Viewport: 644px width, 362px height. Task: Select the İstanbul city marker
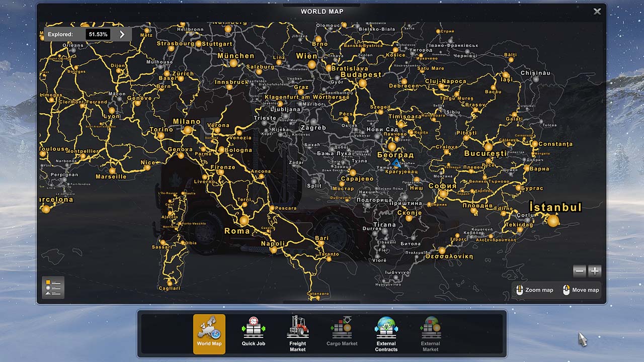(553, 221)
